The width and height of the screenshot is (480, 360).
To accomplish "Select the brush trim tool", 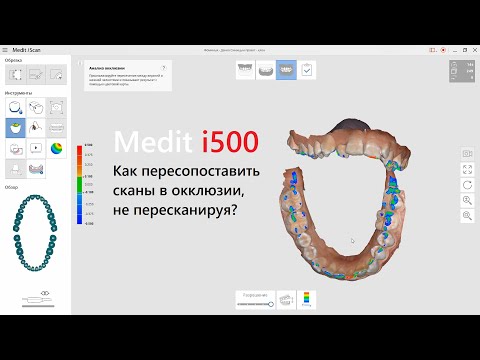I will coord(36,74).
